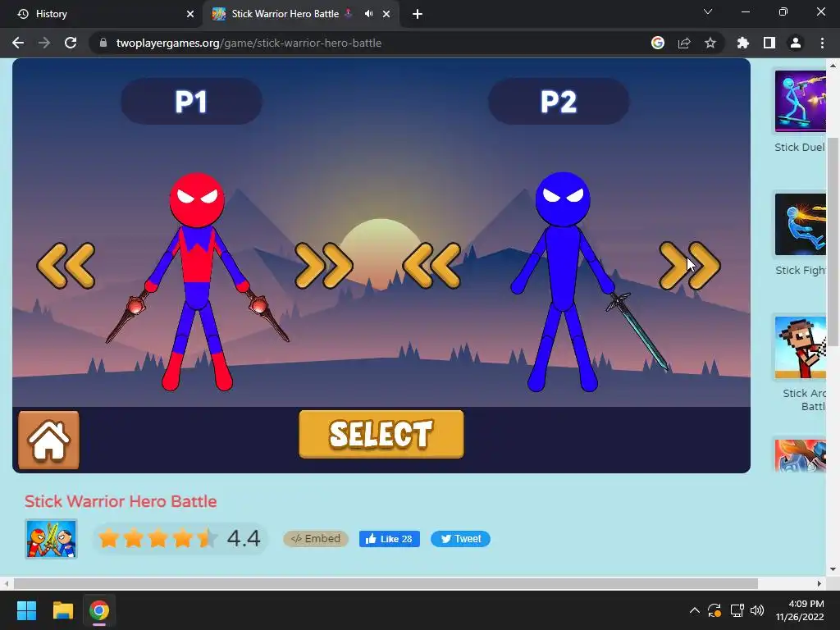This screenshot has width=840, height=630.
Task: Toggle the browser side panel icon
Action: (769, 43)
